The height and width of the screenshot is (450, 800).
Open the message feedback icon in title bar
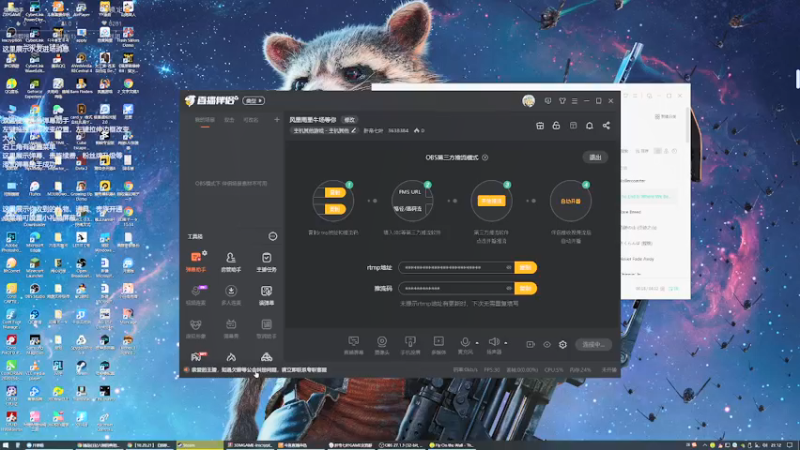pyautogui.click(x=547, y=101)
